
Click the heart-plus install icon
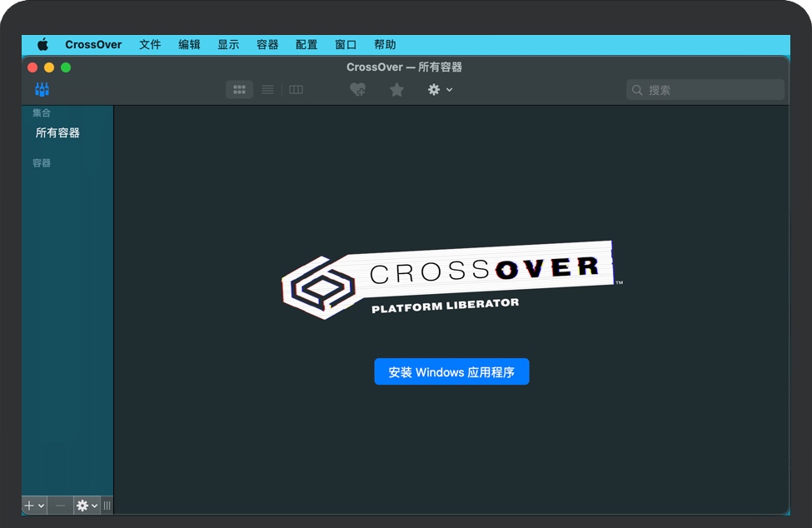click(357, 89)
